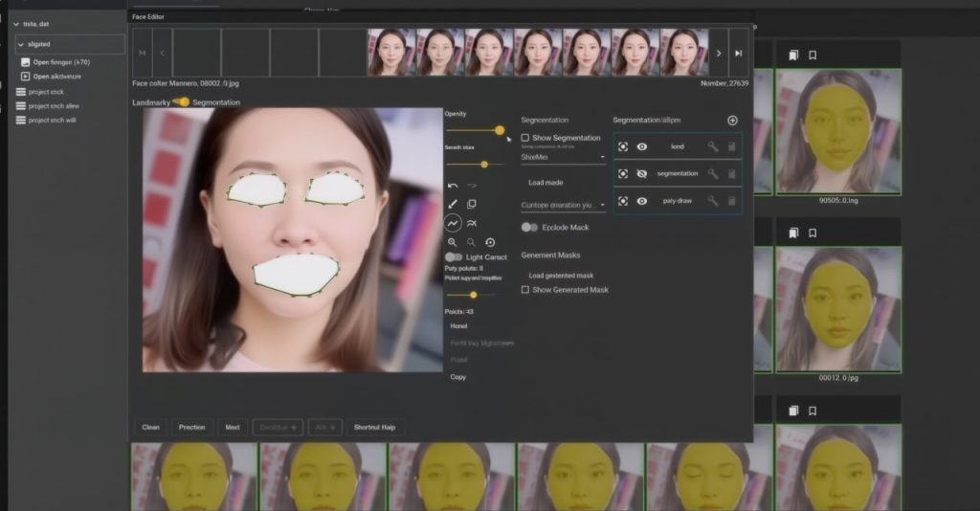Delete the 'lend' layer using trash icon
980x511 pixels.
coord(731,146)
